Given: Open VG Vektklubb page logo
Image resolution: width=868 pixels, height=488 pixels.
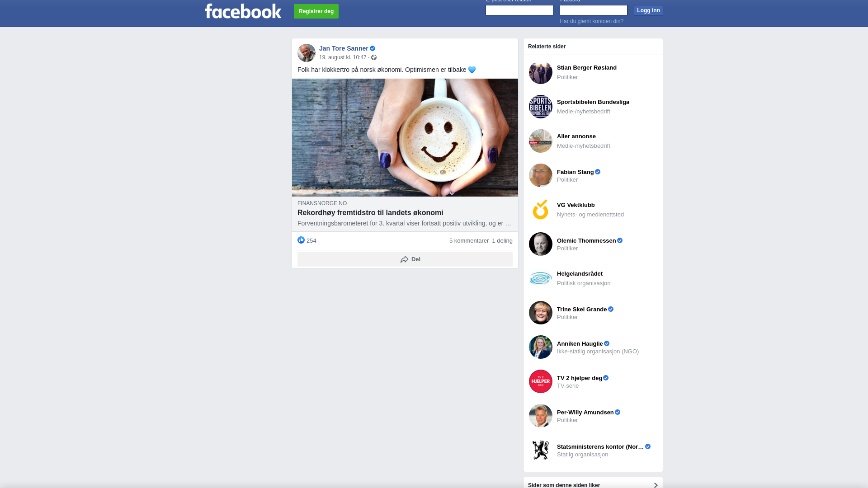Looking at the screenshot, I should click(541, 210).
